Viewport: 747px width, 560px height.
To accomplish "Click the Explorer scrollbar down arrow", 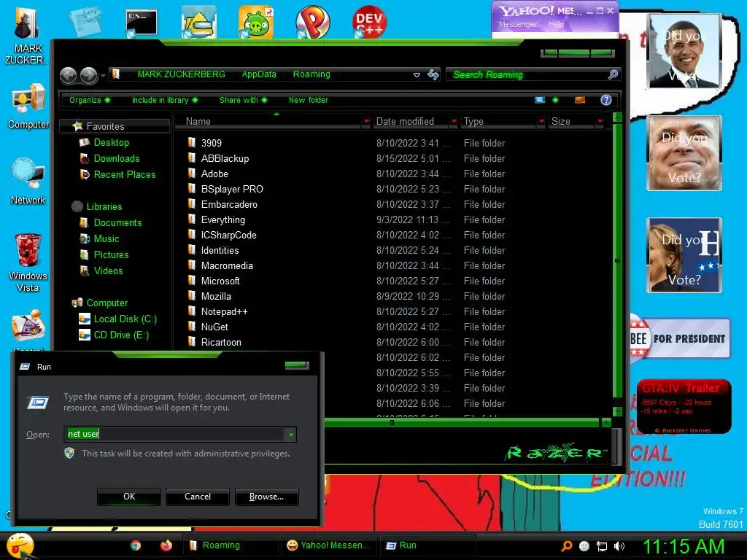I will [617, 411].
